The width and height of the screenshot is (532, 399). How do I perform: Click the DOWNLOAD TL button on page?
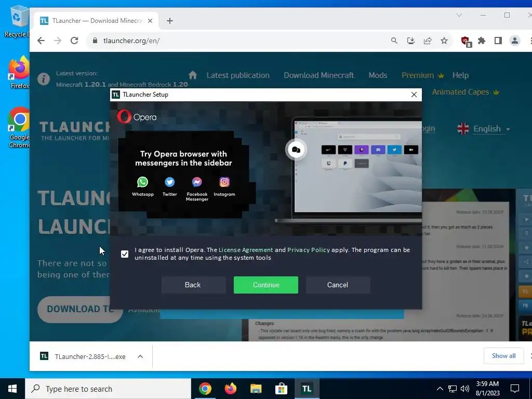80,309
